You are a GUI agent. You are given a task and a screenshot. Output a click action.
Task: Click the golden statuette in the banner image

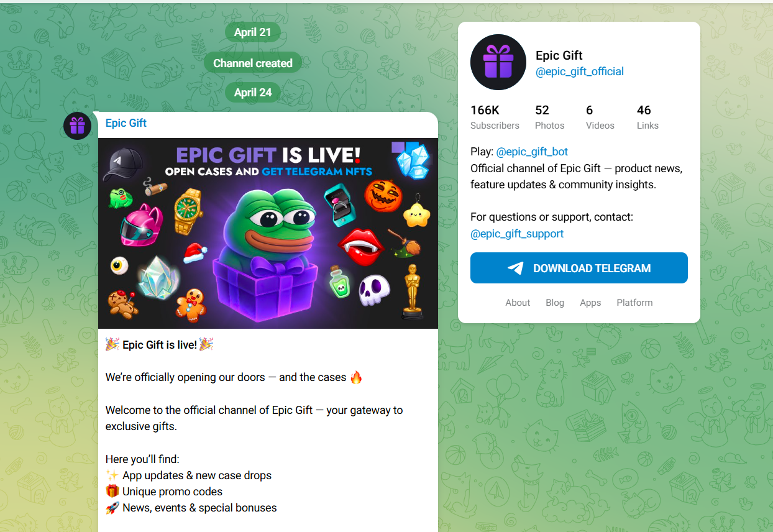(412, 291)
